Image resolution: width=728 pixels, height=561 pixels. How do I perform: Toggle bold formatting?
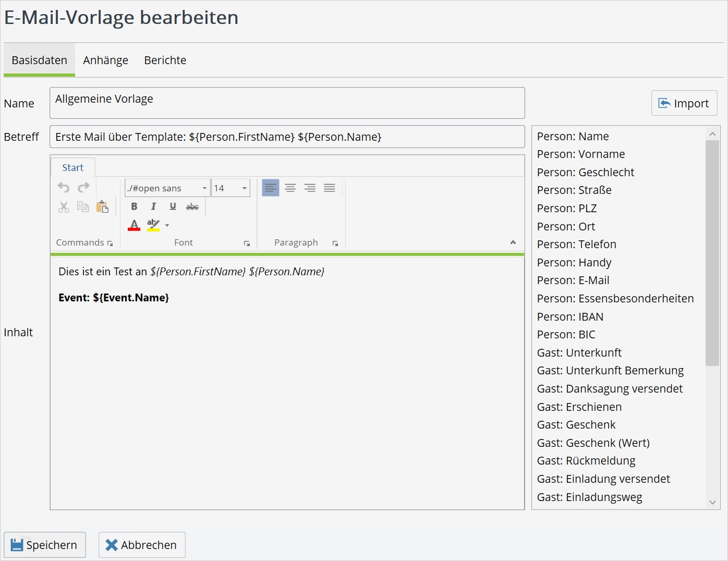tap(134, 206)
